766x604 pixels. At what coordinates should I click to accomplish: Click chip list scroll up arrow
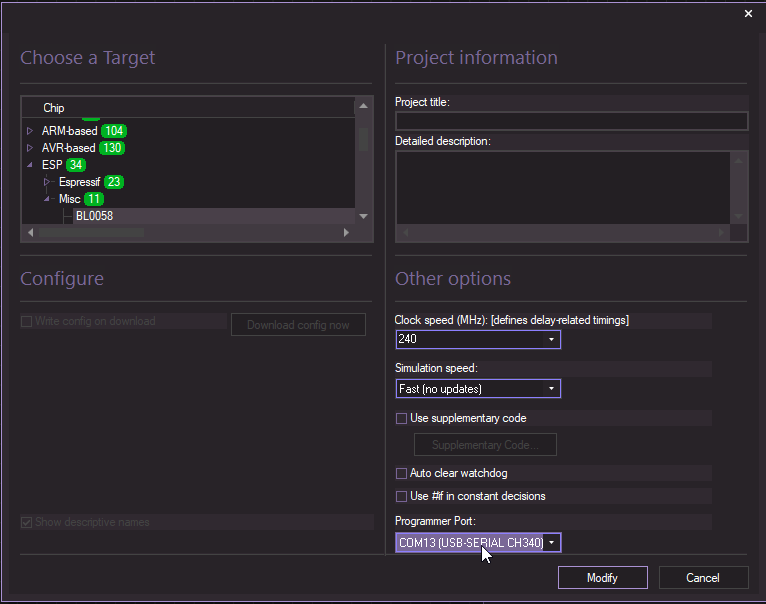[363, 106]
